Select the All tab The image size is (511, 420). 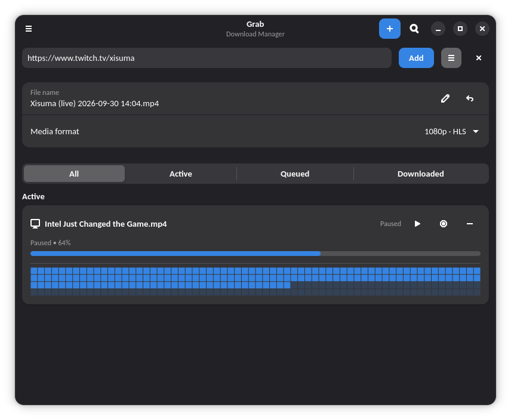(x=74, y=174)
